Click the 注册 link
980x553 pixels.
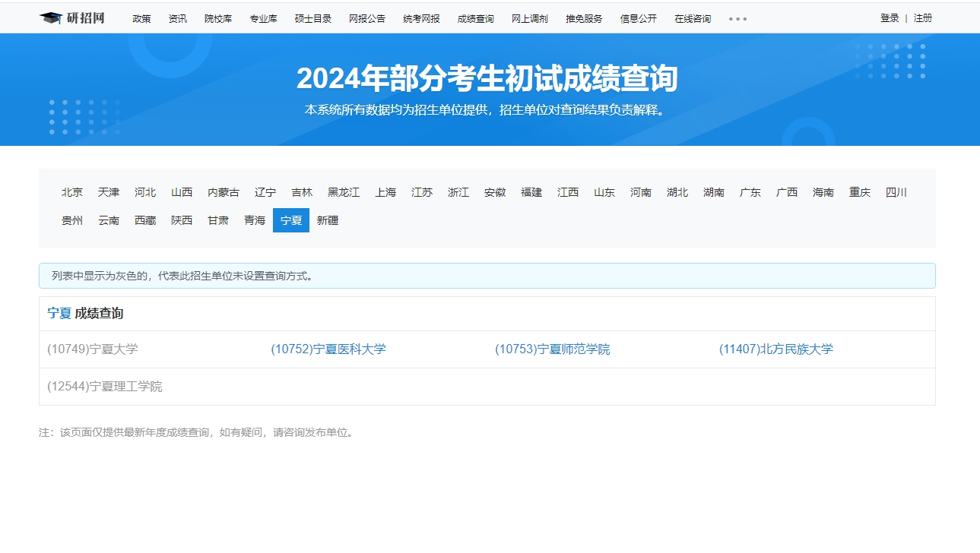(923, 18)
